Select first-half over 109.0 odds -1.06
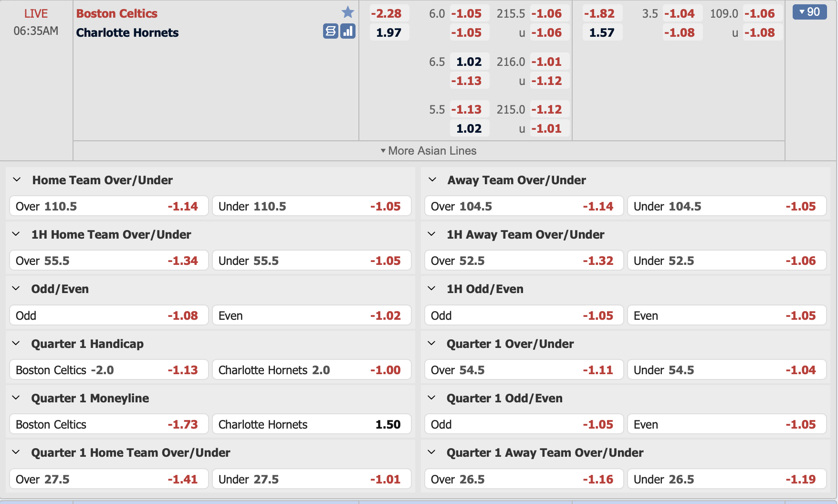The image size is (838, 504). (x=762, y=13)
